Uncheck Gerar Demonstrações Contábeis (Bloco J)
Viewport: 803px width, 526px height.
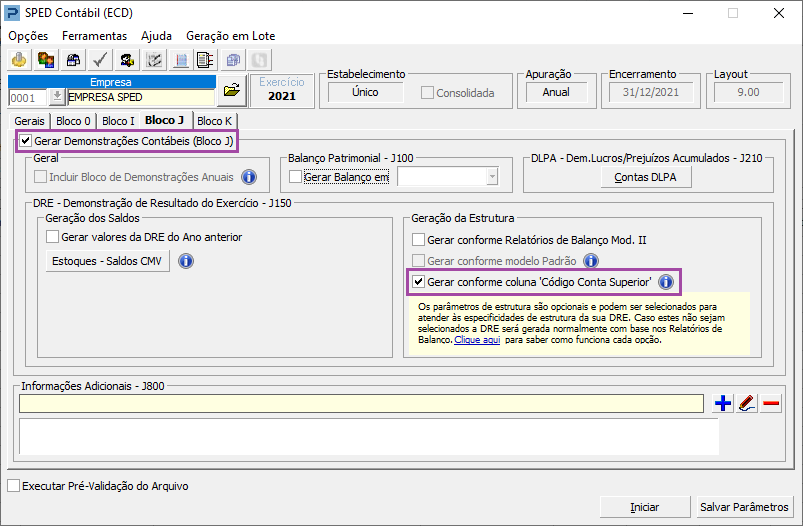[26, 141]
